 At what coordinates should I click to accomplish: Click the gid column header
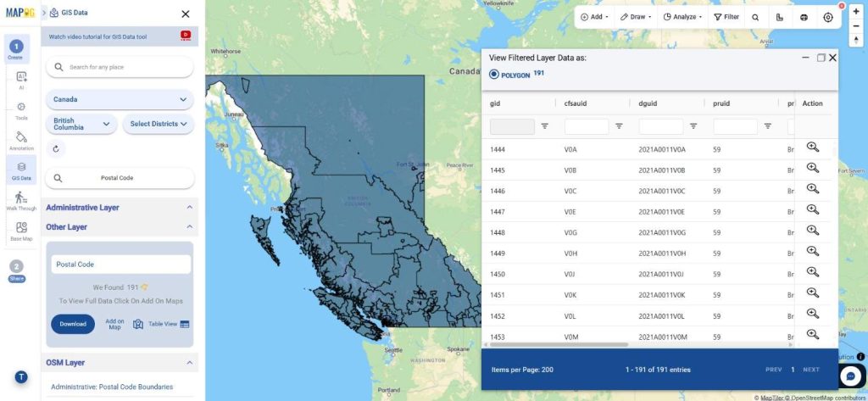tap(495, 103)
